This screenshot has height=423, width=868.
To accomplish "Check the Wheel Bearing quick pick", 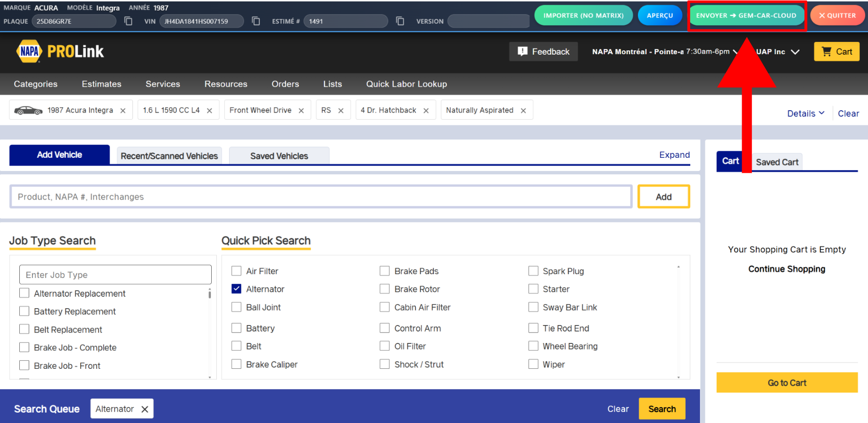I will [x=533, y=346].
